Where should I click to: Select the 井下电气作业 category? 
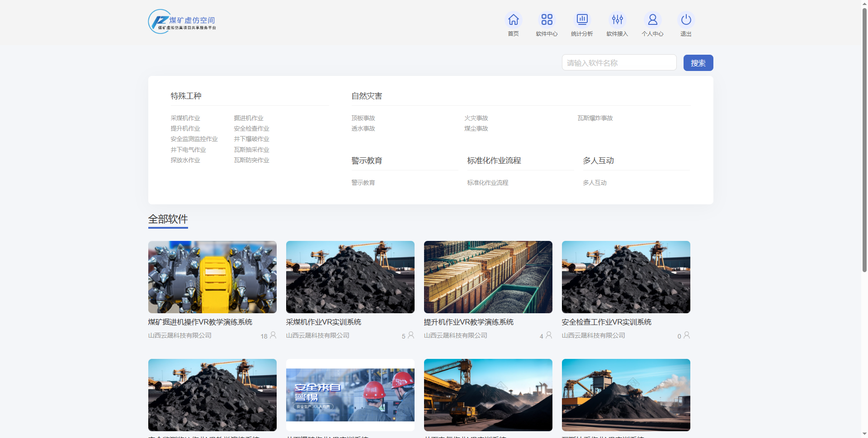click(x=188, y=150)
